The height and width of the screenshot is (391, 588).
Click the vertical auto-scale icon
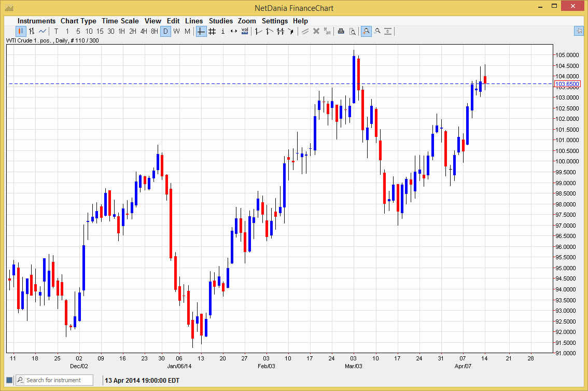click(x=388, y=32)
